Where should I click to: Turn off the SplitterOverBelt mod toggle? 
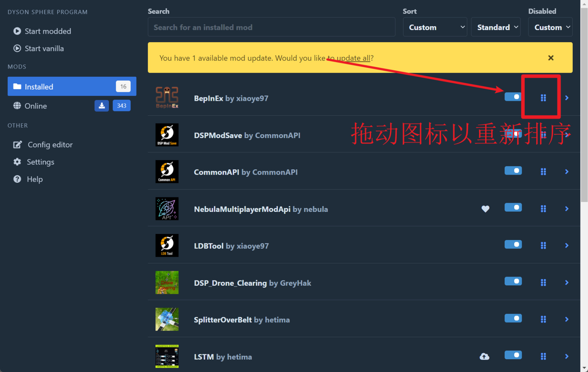coord(513,318)
